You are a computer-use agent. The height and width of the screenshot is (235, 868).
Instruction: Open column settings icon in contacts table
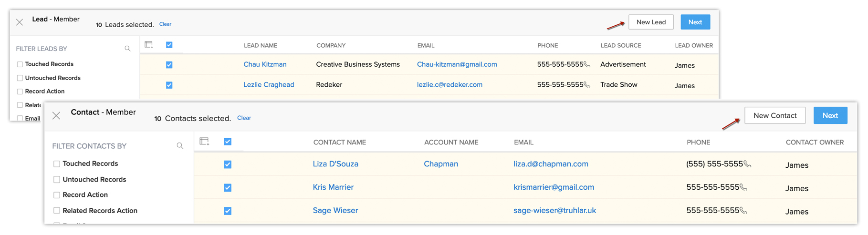pos(205,142)
